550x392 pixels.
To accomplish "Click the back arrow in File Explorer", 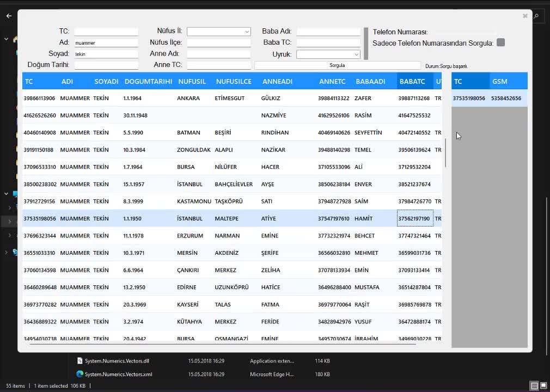I will [x=9, y=16].
